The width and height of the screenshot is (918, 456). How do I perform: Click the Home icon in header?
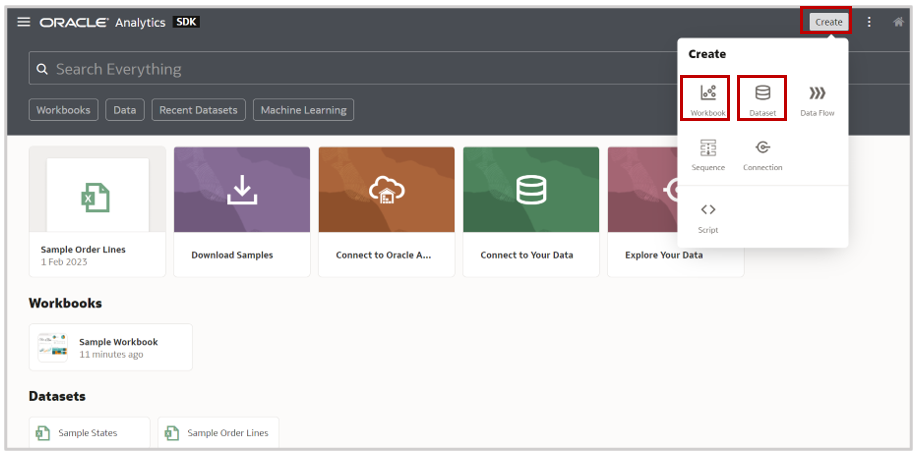tap(898, 22)
